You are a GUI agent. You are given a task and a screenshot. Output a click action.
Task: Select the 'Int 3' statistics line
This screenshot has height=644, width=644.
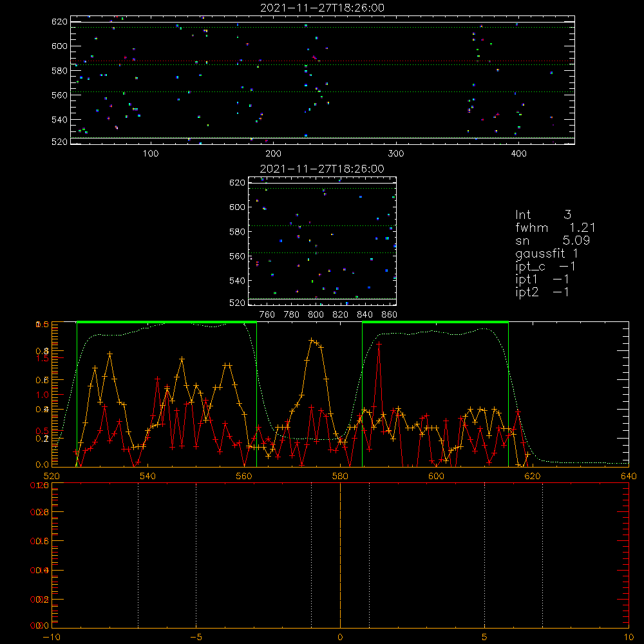point(543,215)
